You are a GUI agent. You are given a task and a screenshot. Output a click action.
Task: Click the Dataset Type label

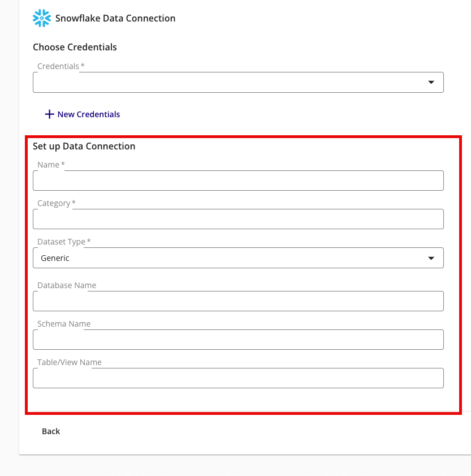point(61,242)
